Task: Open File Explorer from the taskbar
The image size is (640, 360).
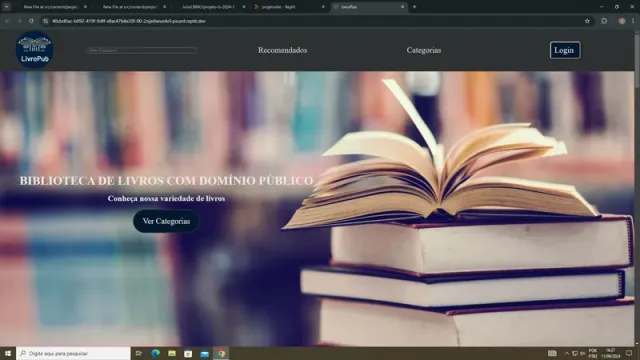Action: (x=172, y=353)
